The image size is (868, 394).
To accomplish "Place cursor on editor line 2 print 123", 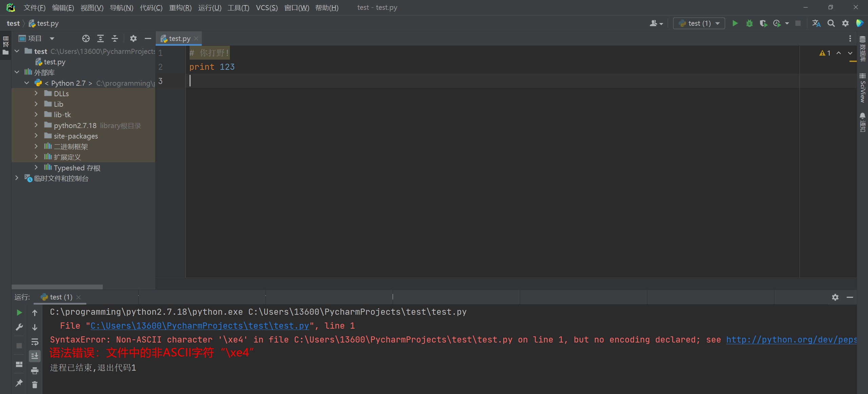I will [212, 67].
